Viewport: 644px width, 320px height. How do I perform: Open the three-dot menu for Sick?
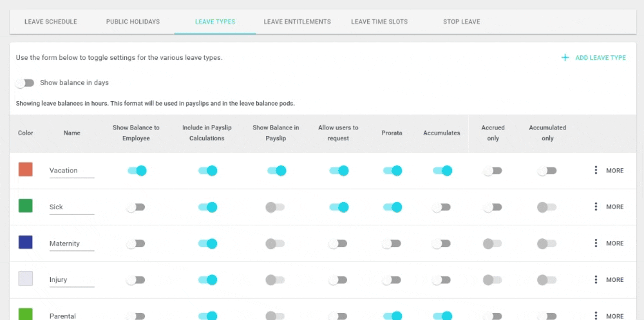click(x=596, y=207)
